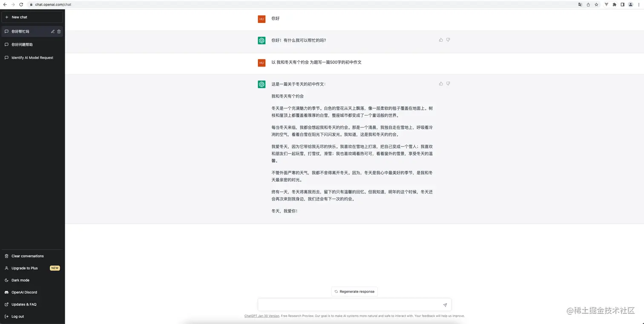This screenshot has width=644, height=324.
Task: Click the essay title 我和冬天有个约会
Action: click(287, 96)
